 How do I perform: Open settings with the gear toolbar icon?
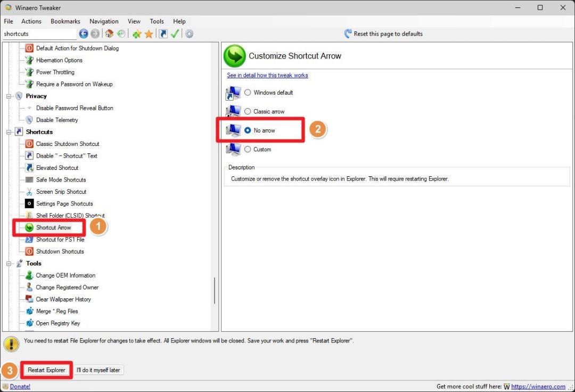pos(189,34)
